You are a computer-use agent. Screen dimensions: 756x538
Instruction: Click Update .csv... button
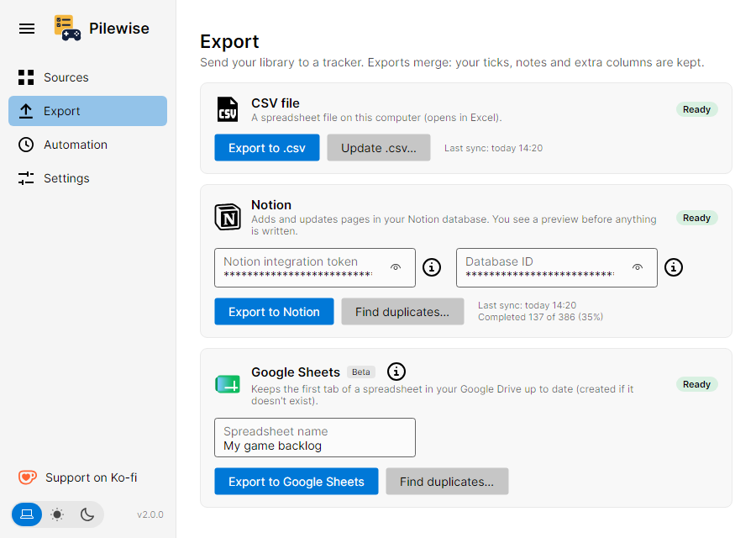[379, 148]
